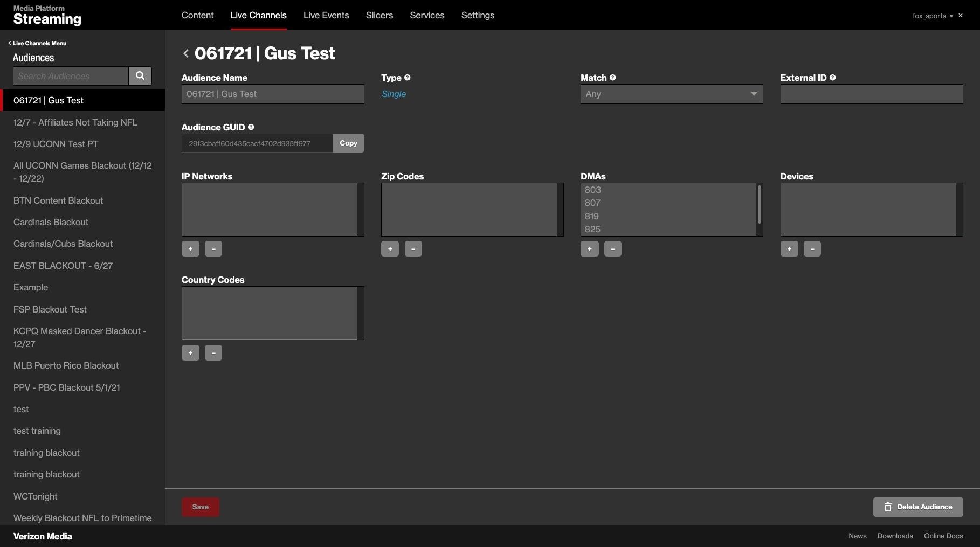The height and width of the screenshot is (547, 980).
Task: Add a device with the plus button
Action: (789, 249)
